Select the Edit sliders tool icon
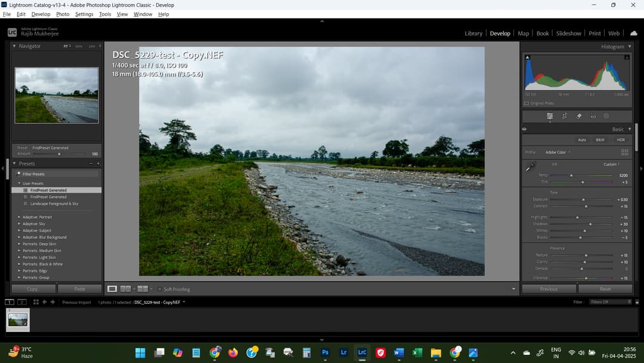Viewport: 644px width, 363px height. (550, 116)
